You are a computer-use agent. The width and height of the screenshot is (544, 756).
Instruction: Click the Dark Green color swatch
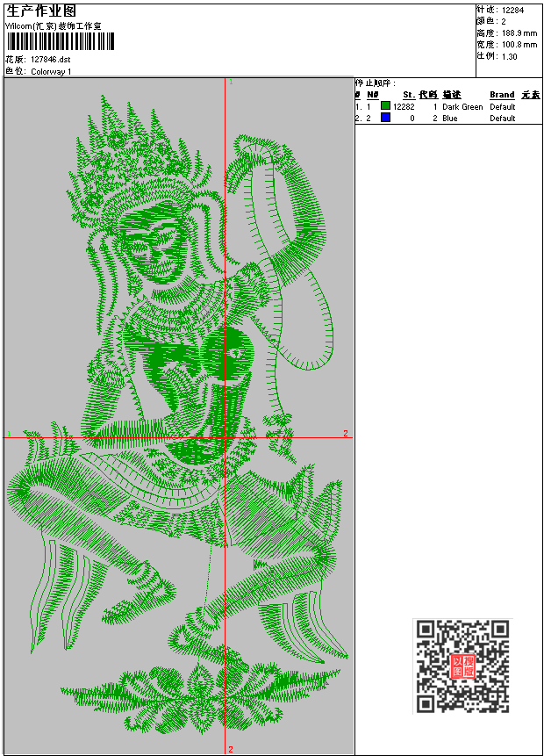pyautogui.click(x=385, y=105)
